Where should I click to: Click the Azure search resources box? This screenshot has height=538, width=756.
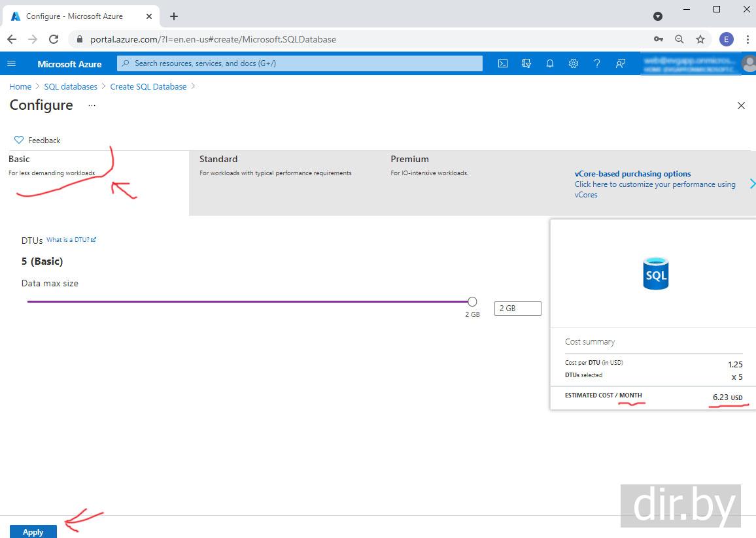[x=300, y=63]
